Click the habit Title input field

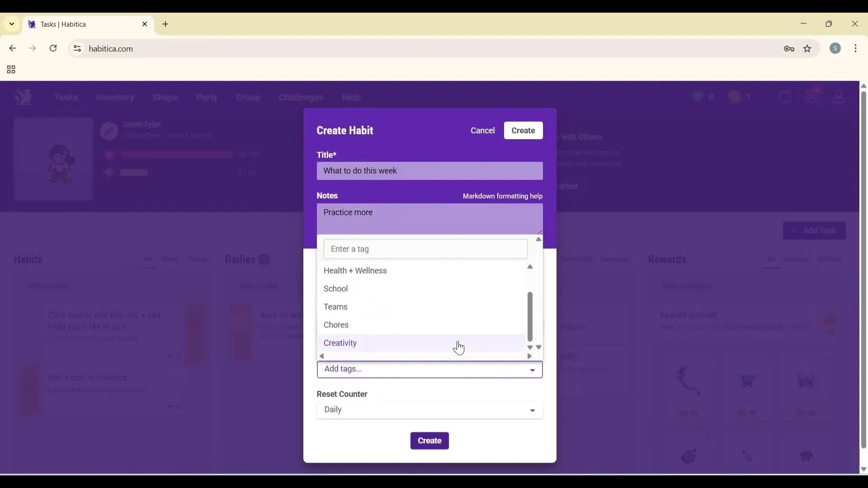pos(429,171)
